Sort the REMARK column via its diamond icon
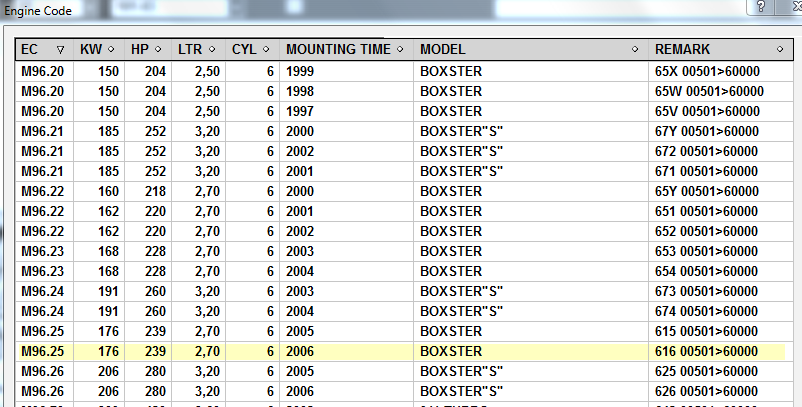This screenshot has width=802, height=407. 780,50
